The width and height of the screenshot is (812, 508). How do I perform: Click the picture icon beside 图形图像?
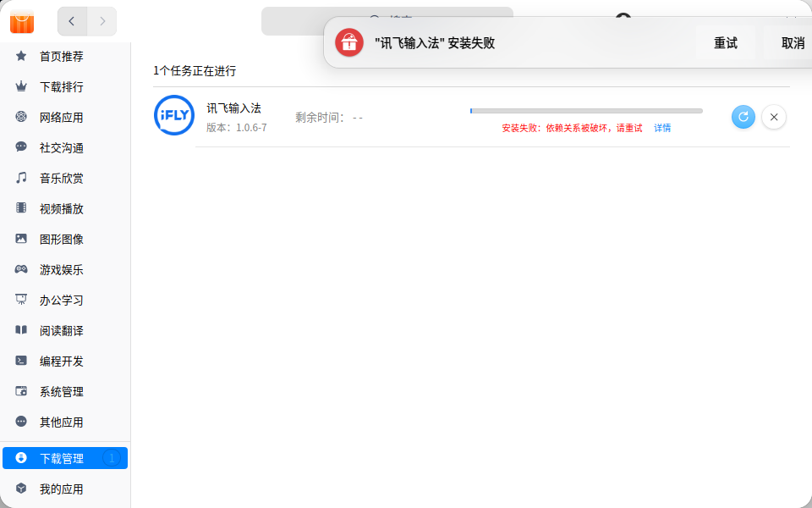[21, 239]
